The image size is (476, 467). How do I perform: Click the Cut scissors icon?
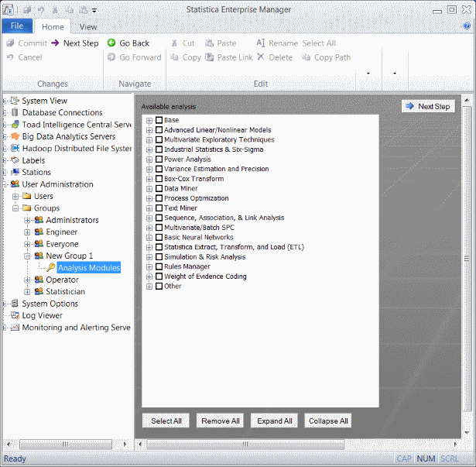tap(174, 43)
